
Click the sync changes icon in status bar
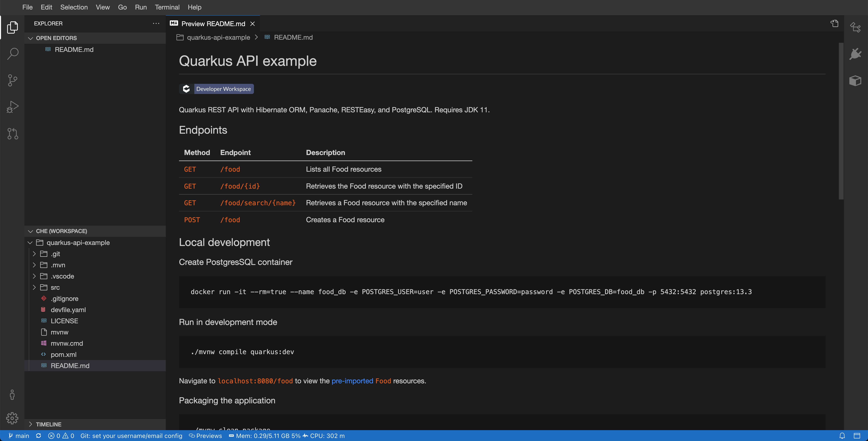pyautogui.click(x=38, y=436)
